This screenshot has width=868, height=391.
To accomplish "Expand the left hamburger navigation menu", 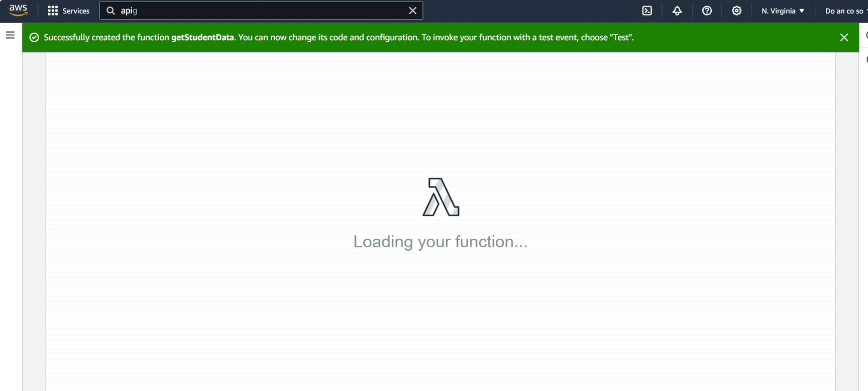I will 10,35.
